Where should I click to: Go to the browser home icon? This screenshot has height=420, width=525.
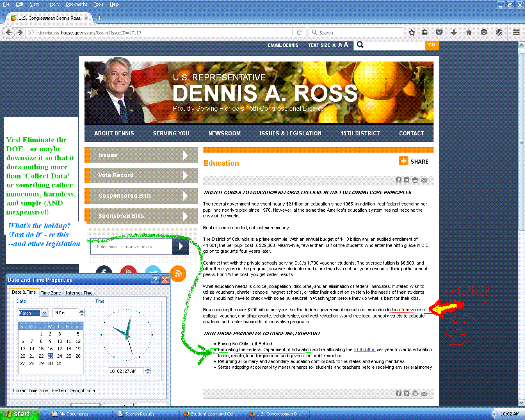point(469,32)
